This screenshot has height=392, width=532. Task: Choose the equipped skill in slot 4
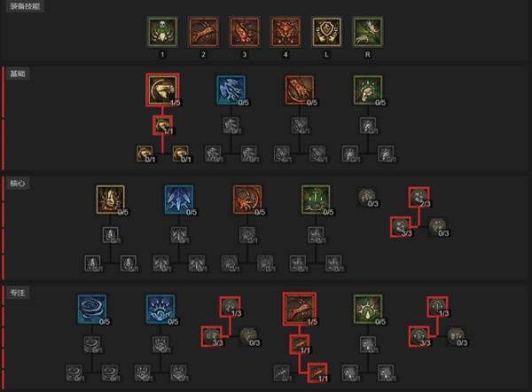tap(286, 32)
